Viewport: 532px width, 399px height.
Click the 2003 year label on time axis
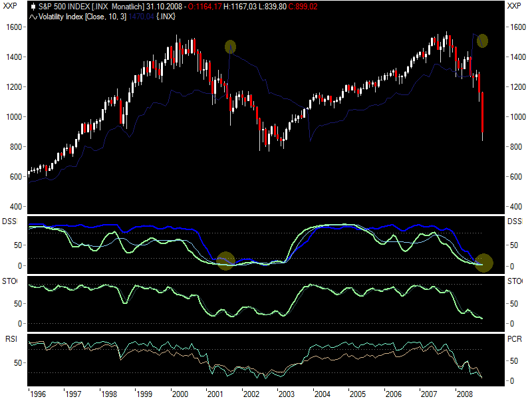(x=287, y=394)
